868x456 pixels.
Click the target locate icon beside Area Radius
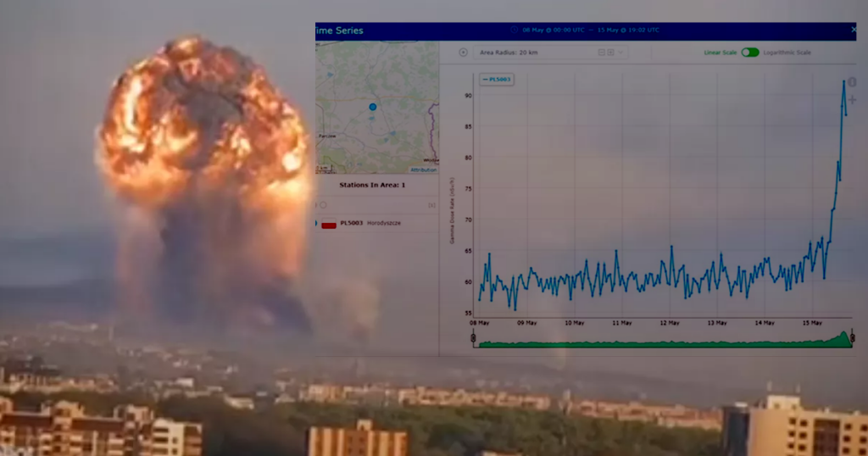coord(464,53)
